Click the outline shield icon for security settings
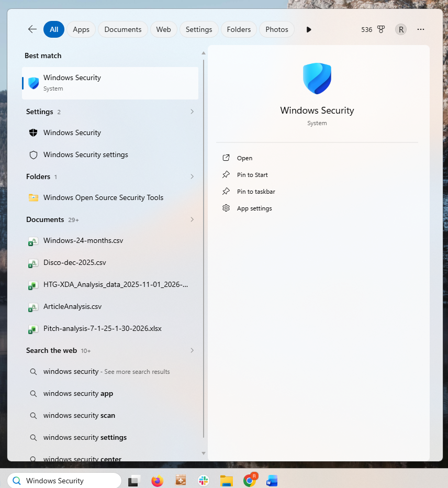The height and width of the screenshot is (488, 448). pos(33,155)
